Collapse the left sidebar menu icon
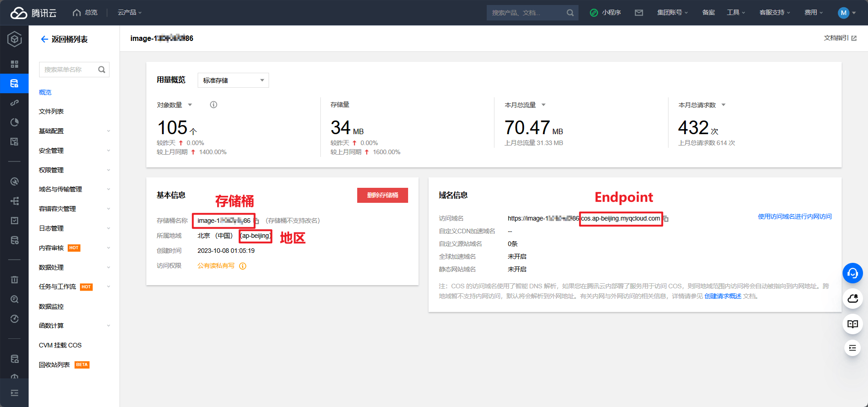 (15, 393)
